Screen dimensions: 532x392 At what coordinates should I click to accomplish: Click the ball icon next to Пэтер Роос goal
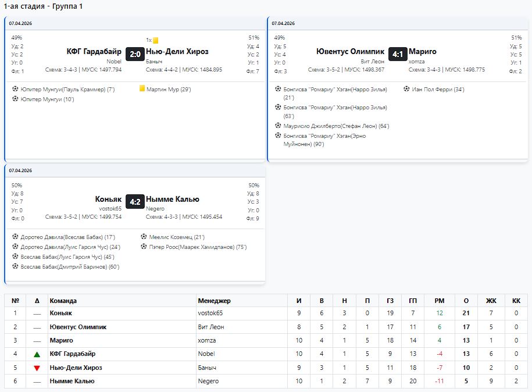144,247
